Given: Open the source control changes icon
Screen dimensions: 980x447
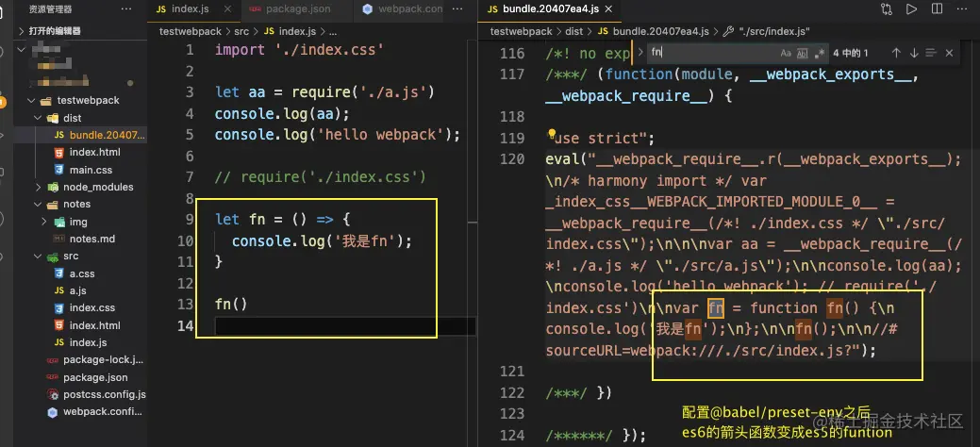Looking at the screenshot, I should [x=887, y=9].
